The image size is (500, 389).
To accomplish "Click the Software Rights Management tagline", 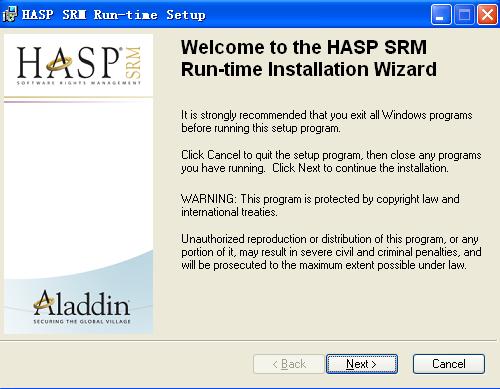I will click(79, 83).
